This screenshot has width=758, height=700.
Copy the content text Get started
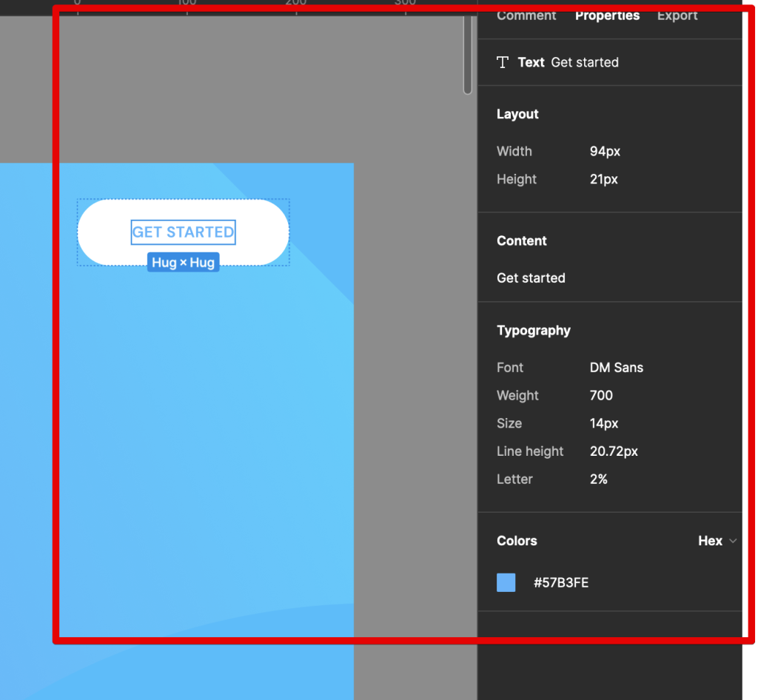[x=531, y=277]
